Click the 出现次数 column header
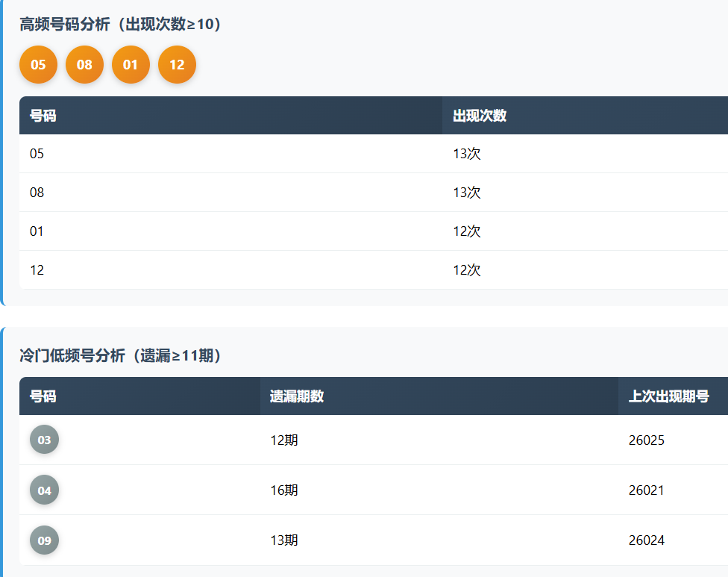The image size is (728, 577). pos(480,116)
